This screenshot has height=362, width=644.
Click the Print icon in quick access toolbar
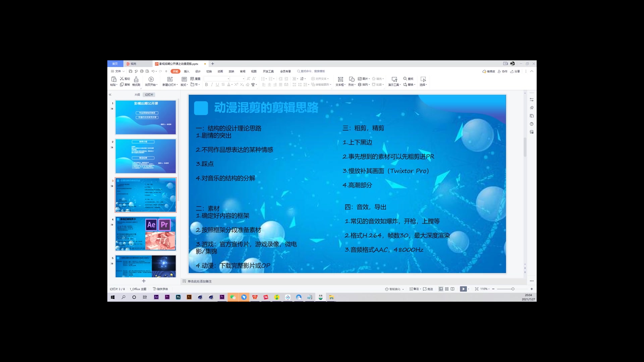coord(142,71)
